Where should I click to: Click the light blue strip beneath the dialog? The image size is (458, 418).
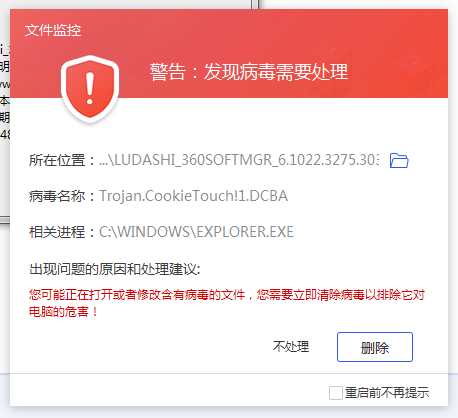point(229,412)
